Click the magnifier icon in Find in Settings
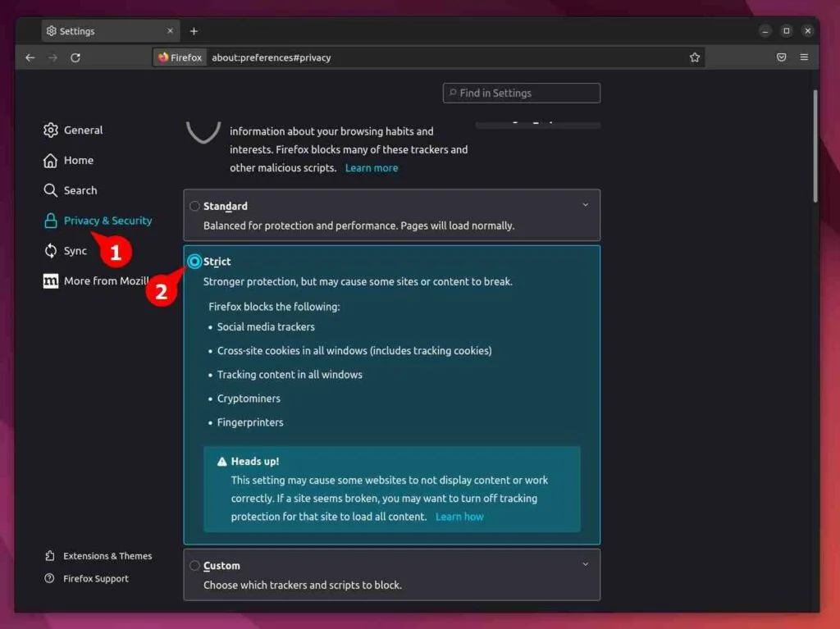840x629 pixels. point(453,93)
